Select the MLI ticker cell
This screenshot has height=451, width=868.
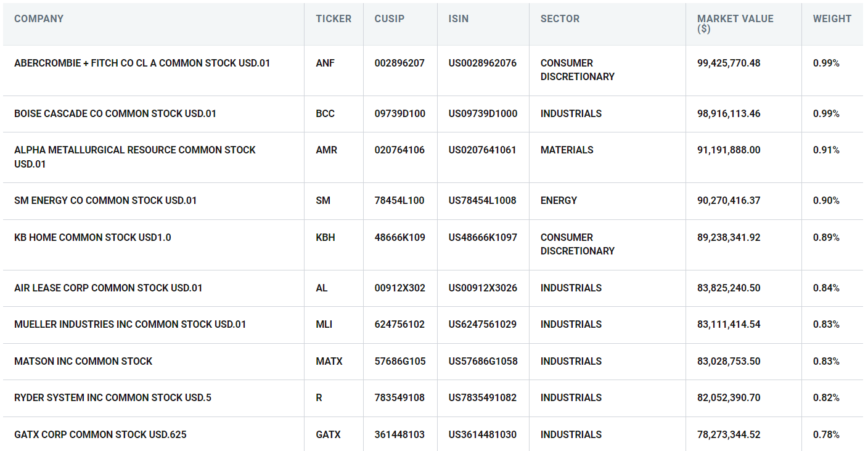(324, 325)
